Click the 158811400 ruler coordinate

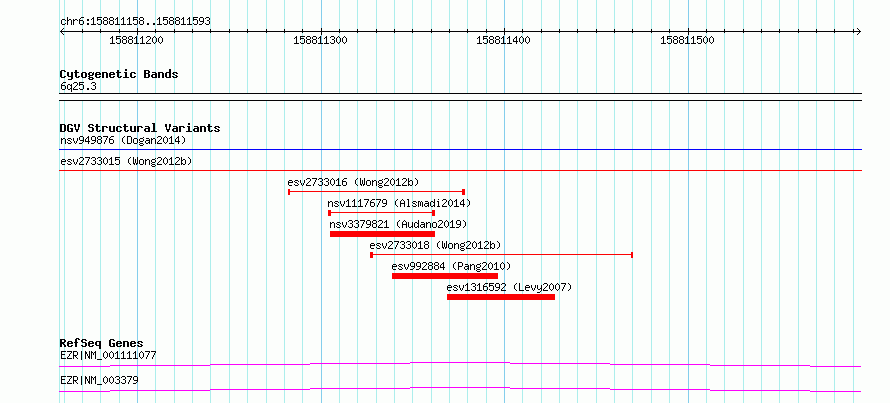pos(503,40)
